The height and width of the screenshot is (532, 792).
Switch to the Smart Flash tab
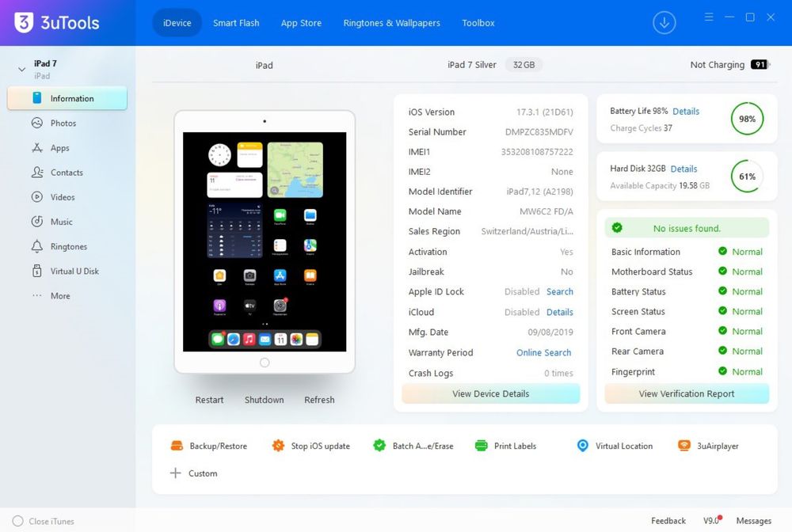(x=236, y=23)
